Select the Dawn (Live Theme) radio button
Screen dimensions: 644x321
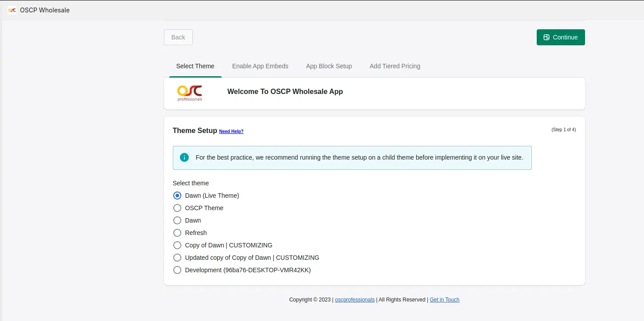pyautogui.click(x=177, y=196)
